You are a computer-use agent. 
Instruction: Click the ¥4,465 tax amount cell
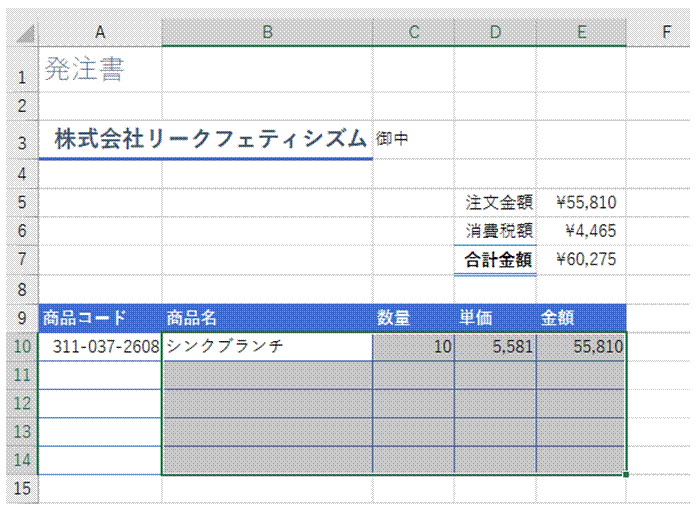(x=581, y=231)
